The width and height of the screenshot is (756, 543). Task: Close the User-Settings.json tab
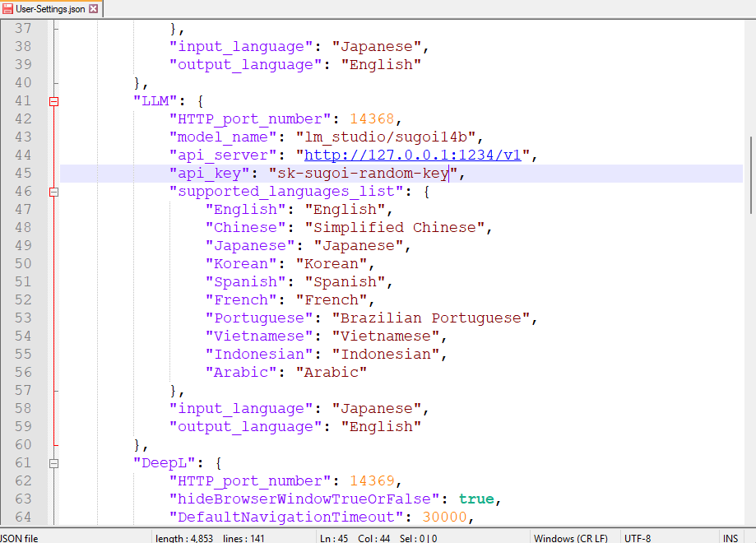[94, 9]
